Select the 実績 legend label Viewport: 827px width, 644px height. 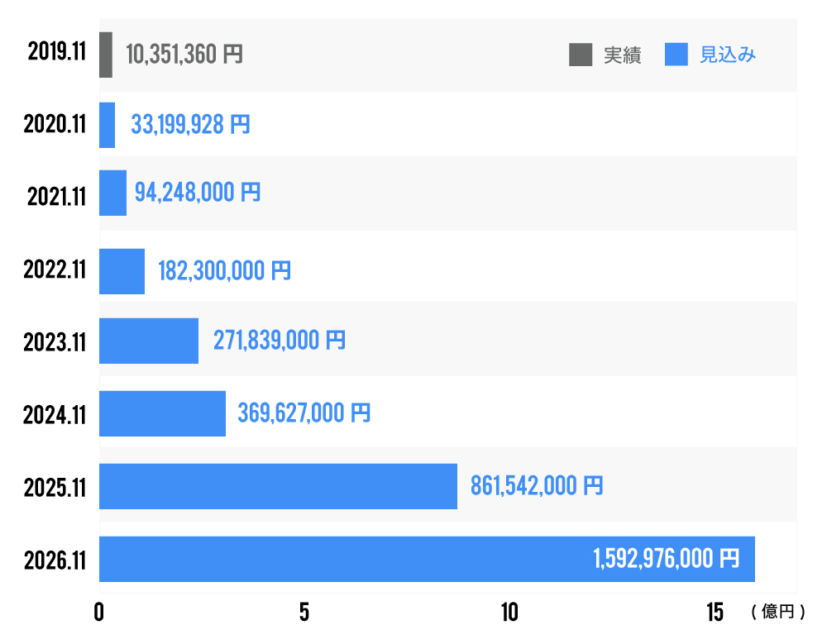[x=623, y=55]
